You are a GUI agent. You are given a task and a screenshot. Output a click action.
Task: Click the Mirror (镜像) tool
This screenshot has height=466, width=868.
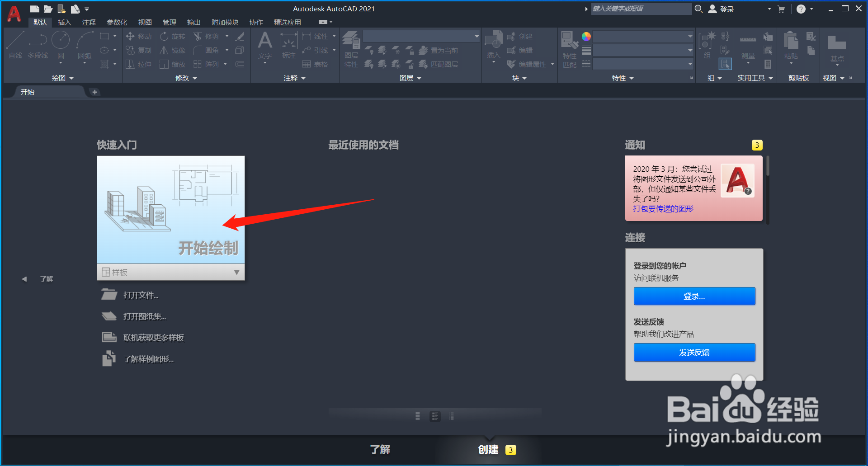pos(173,50)
